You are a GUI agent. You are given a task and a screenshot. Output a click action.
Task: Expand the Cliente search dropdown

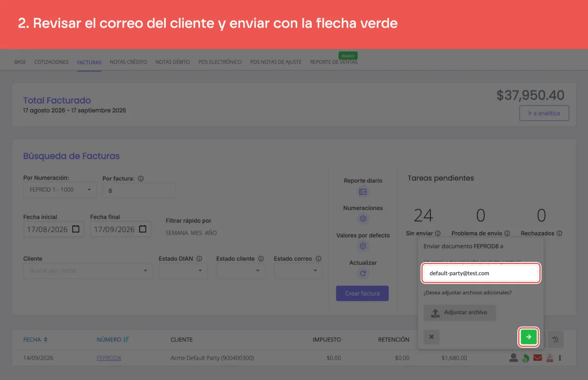point(88,271)
